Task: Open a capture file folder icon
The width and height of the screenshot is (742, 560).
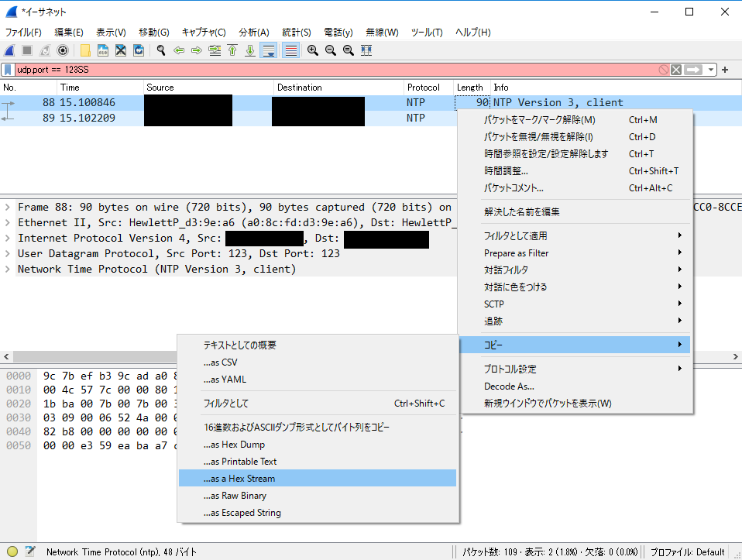Action: point(85,50)
